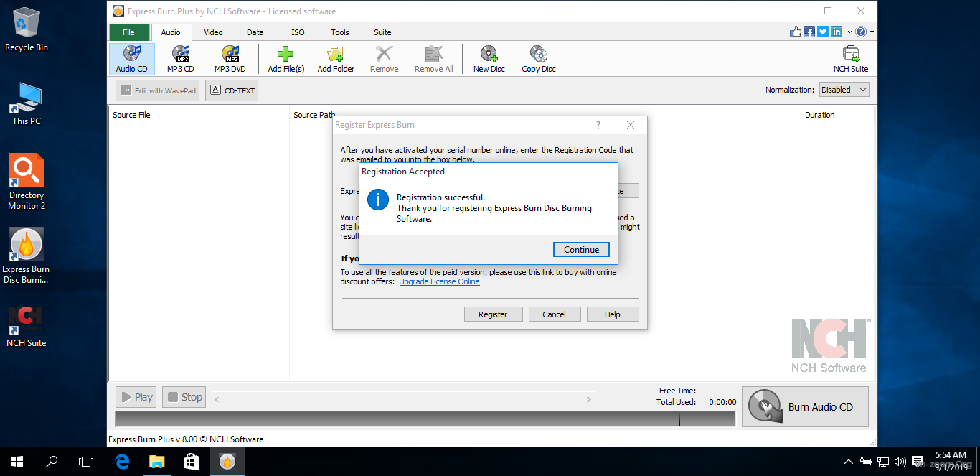Open the Windows Start menu

point(17,462)
